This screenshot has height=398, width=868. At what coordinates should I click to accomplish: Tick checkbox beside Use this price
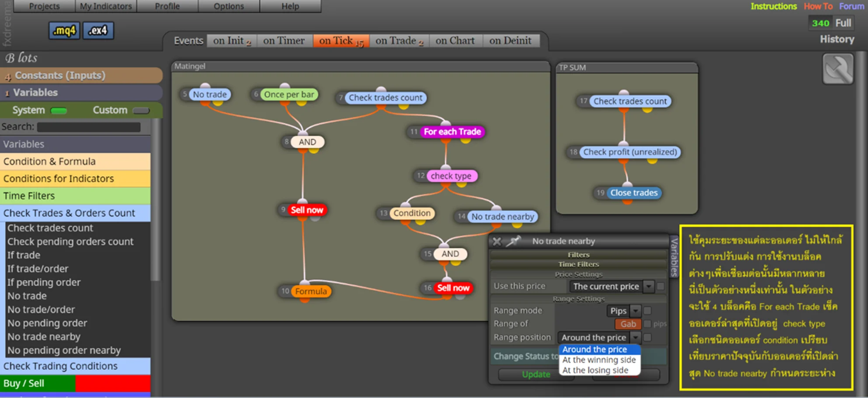660,287
